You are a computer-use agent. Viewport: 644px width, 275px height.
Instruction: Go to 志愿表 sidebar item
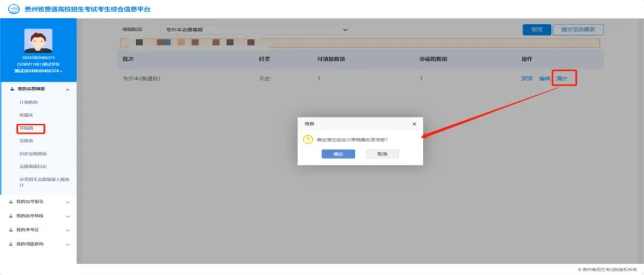pyautogui.click(x=26, y=141)
